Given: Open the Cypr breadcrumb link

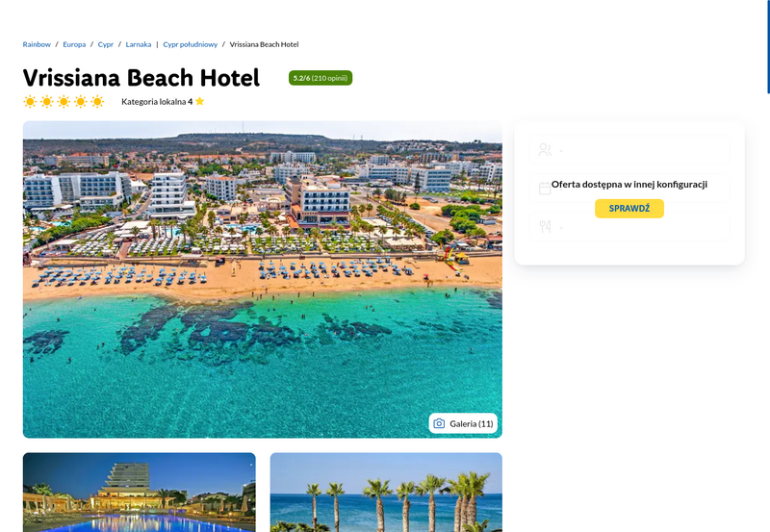Looking at the screenshot, I should click(x=106, y=44).
